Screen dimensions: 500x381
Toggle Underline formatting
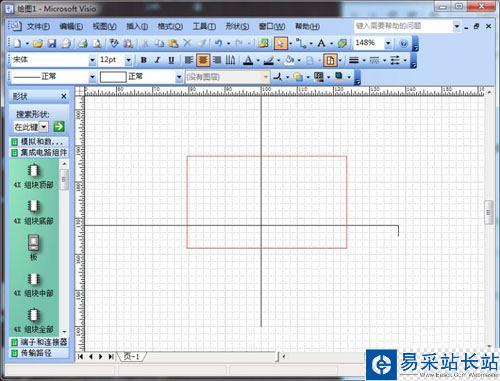[171, 60]
